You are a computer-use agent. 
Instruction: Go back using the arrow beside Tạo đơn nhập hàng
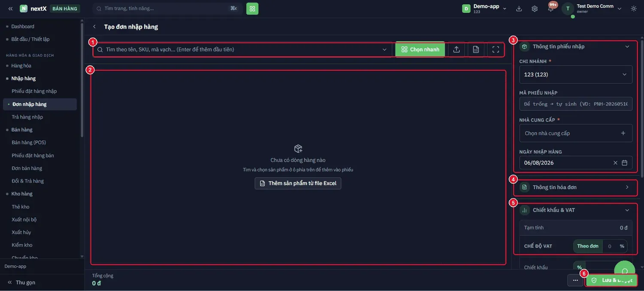(x=94, y=27)
